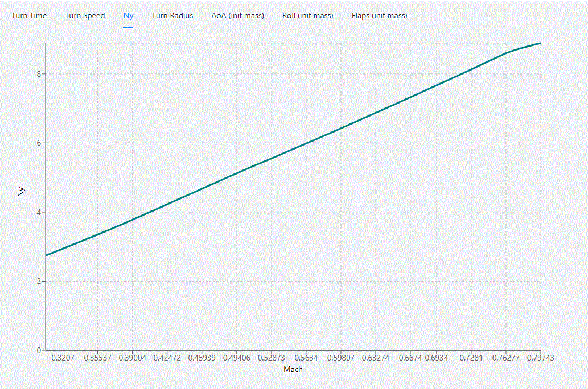Select the active Ny tab
This screenshot has height=389, width=588.
coord(128,16)
